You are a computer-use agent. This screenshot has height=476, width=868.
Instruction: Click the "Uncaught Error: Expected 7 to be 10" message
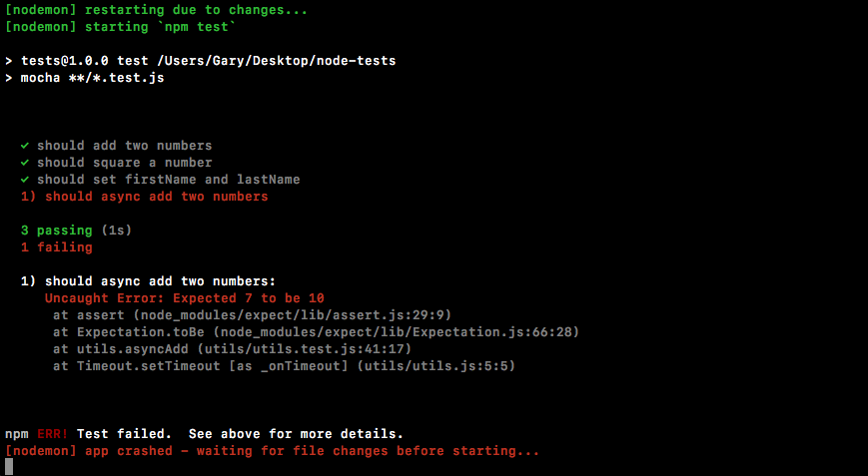184,298
